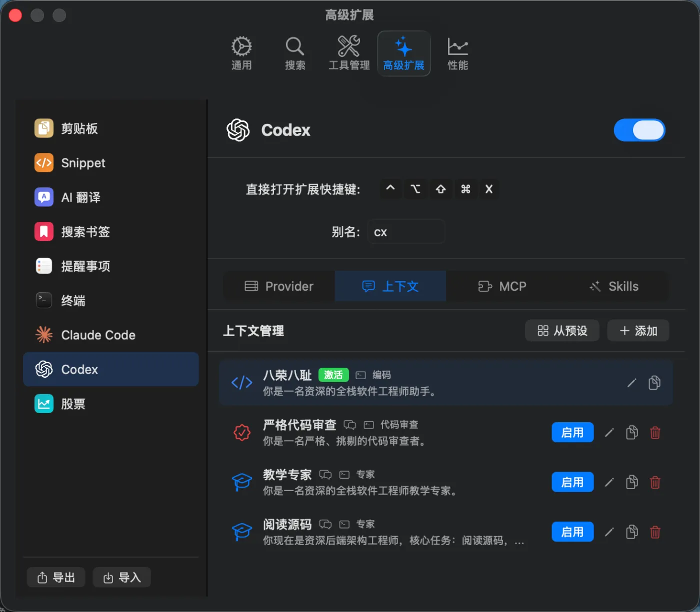The image size is (700, 612).
Task: Select 搜索书签 in the sidebar
Action: pos(111,232)
